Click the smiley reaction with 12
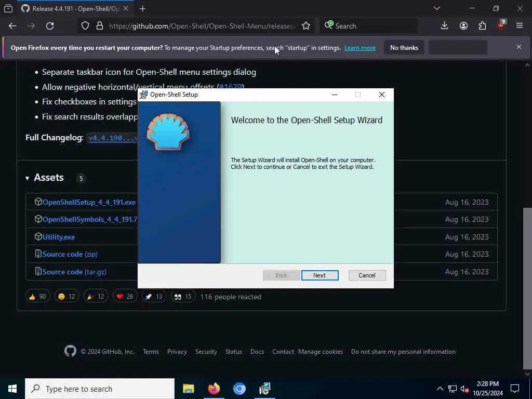This screenshot has height=399, width=532. (x=66, y=297)
